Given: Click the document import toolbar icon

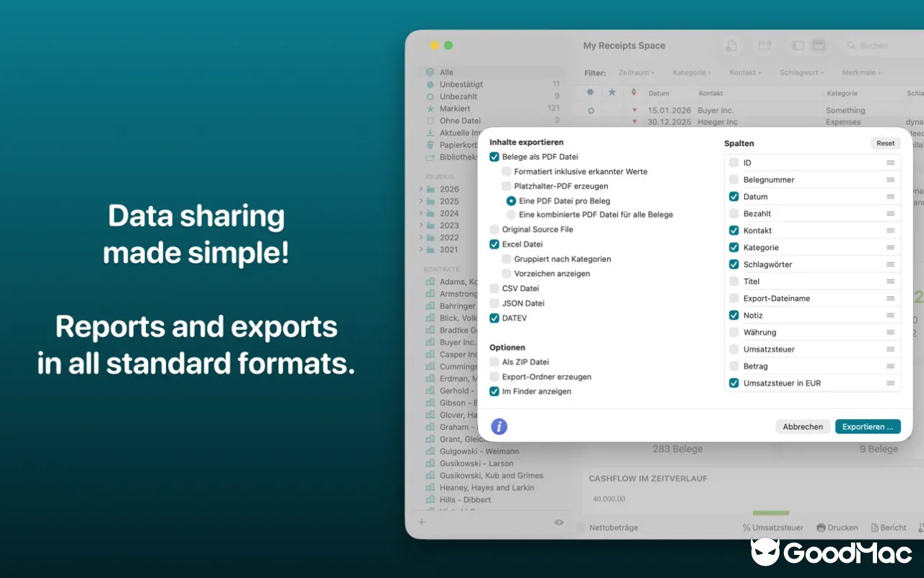Looking at the screenshot, I should coord(731,46).
